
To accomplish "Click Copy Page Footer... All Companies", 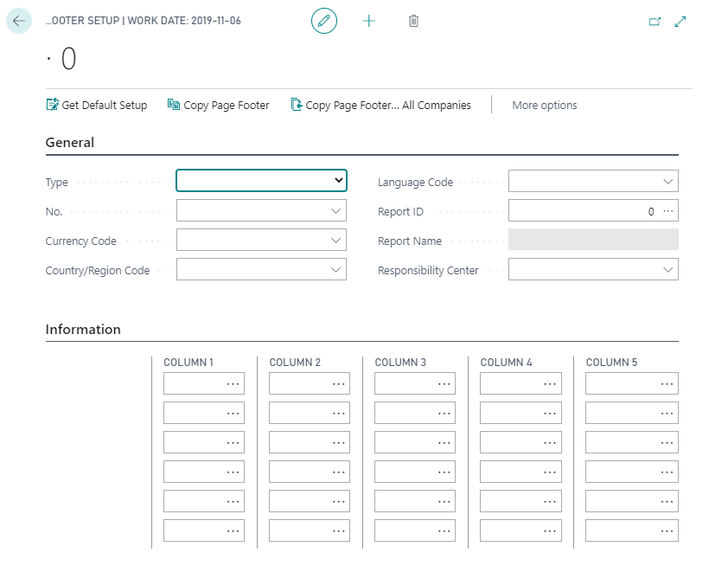I will coord(380,105).
